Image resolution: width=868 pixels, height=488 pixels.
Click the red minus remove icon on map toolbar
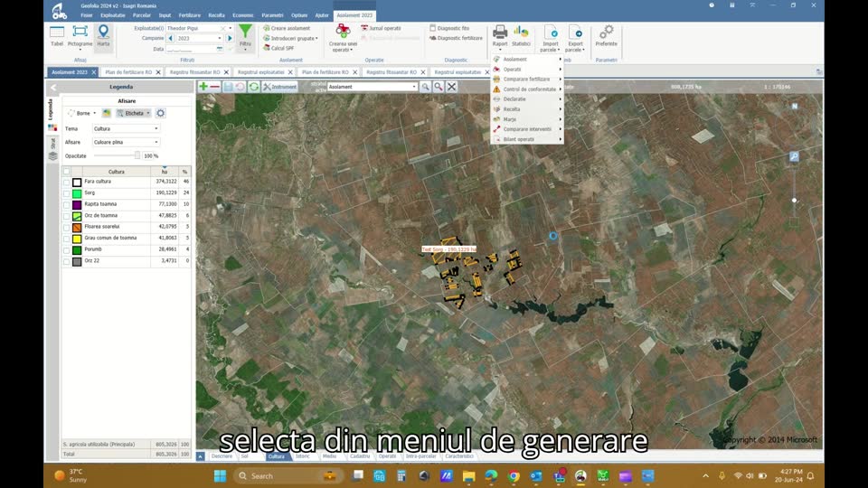coord(215,87)
